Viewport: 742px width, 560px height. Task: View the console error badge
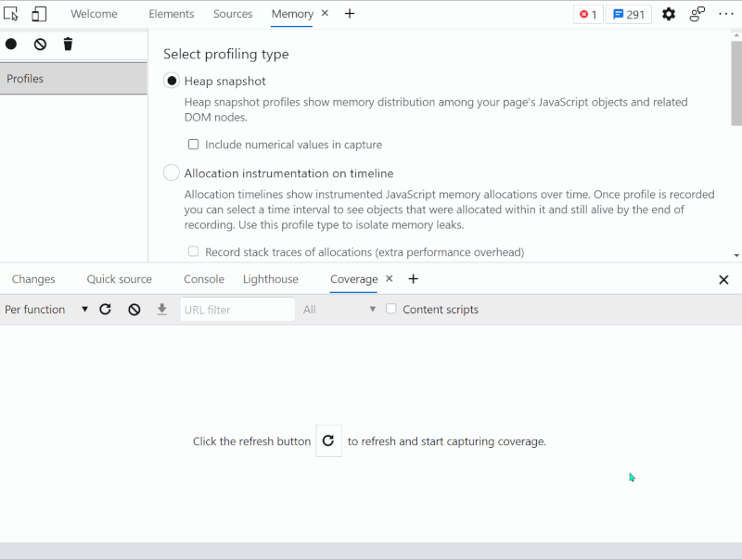click(x=587, y=14)
